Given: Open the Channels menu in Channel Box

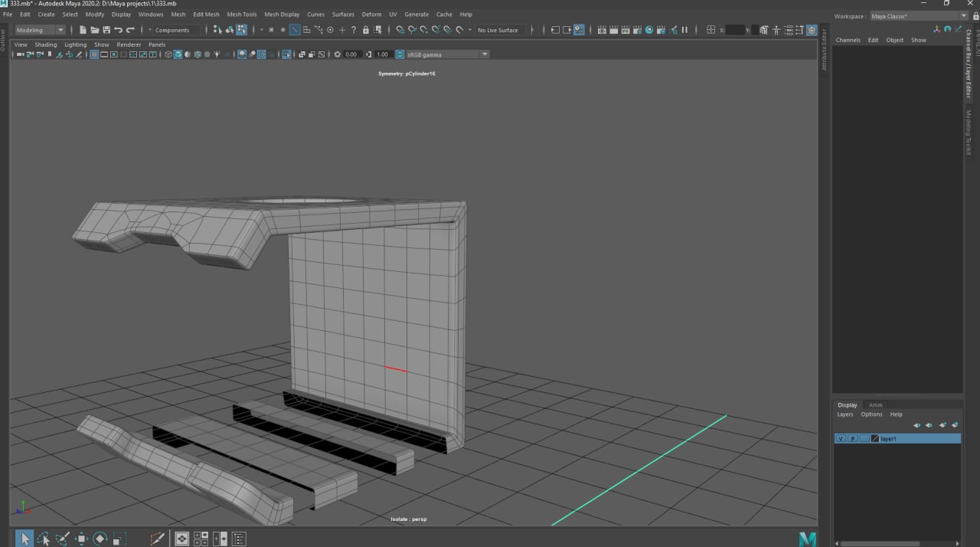Looking at the screenshot, I should click(848, 40).
